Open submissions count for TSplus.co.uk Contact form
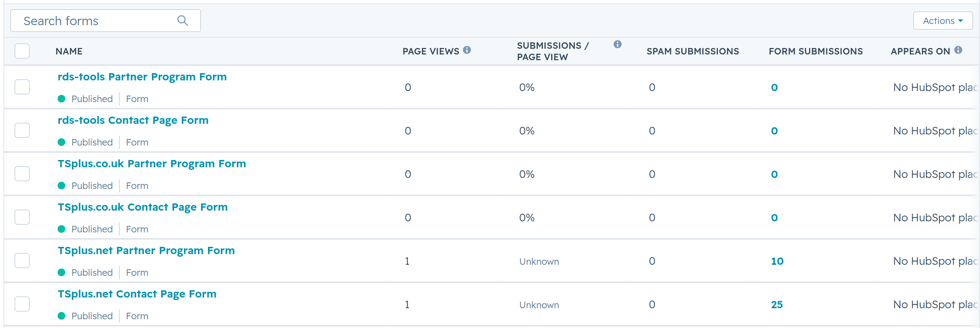Viewport: 980px width, 328px height. click(774, 218)
